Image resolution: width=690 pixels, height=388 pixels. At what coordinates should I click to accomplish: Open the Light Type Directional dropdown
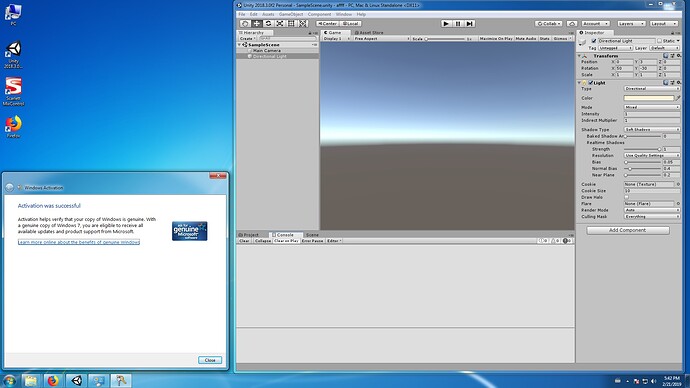(x=652, y=88)
